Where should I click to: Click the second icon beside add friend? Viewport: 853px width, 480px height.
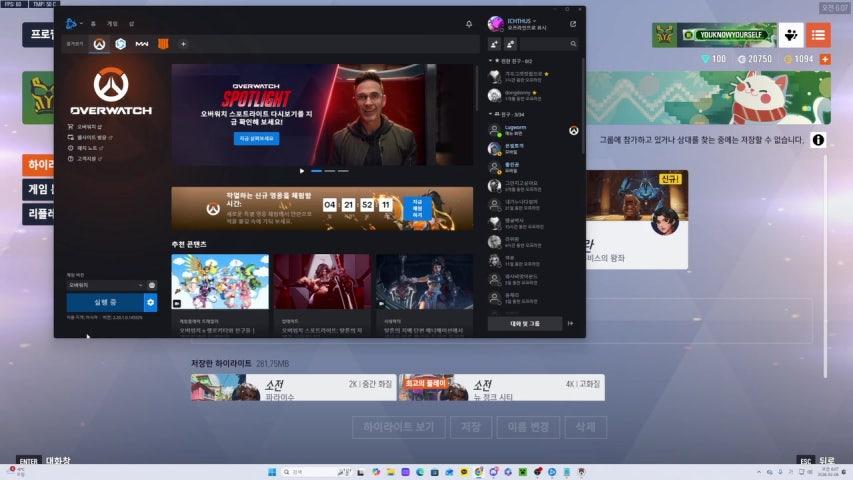[x=511, y=44]
